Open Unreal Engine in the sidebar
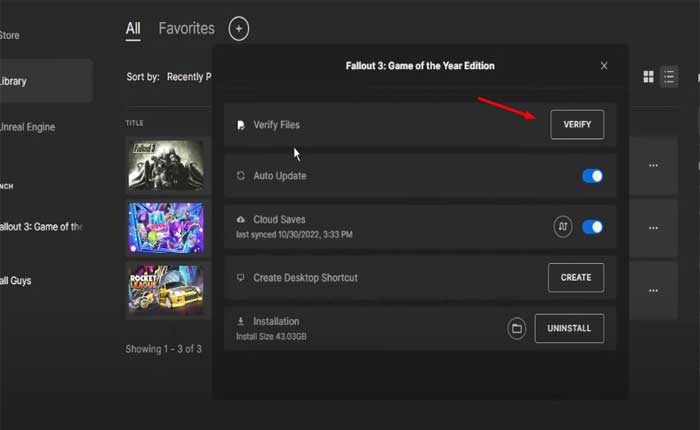Screen dimensions: 700x430 27,127
